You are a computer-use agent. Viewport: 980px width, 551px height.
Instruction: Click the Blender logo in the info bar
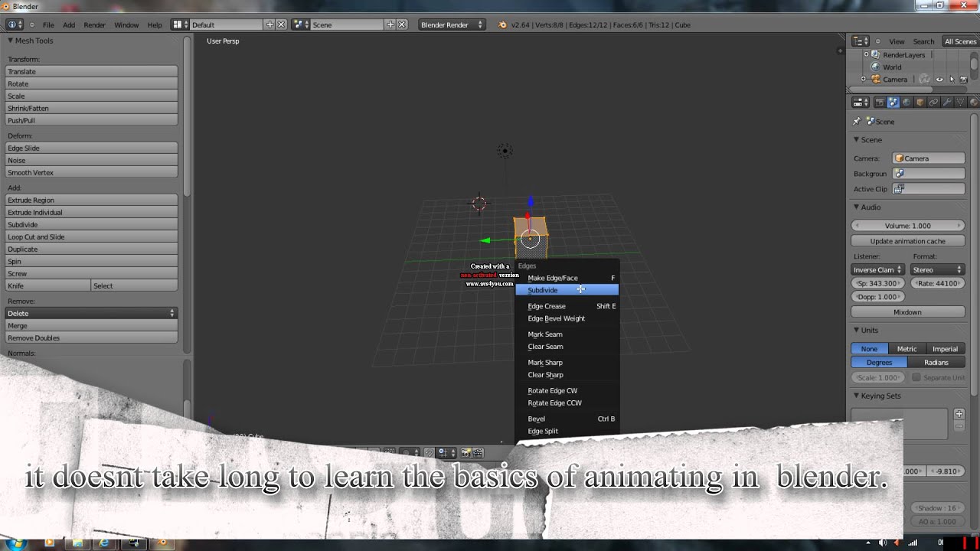[502, 24]
